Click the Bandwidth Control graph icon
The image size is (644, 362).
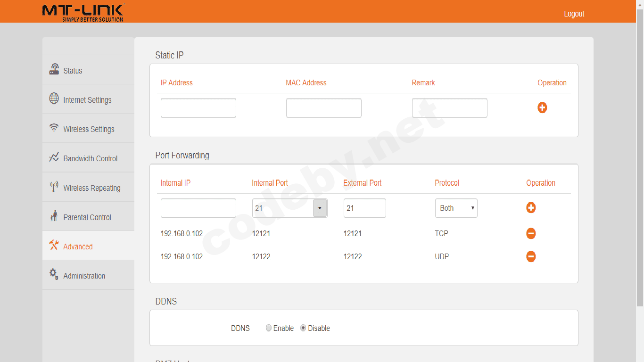pyautogui.click(x=54, y=157)
